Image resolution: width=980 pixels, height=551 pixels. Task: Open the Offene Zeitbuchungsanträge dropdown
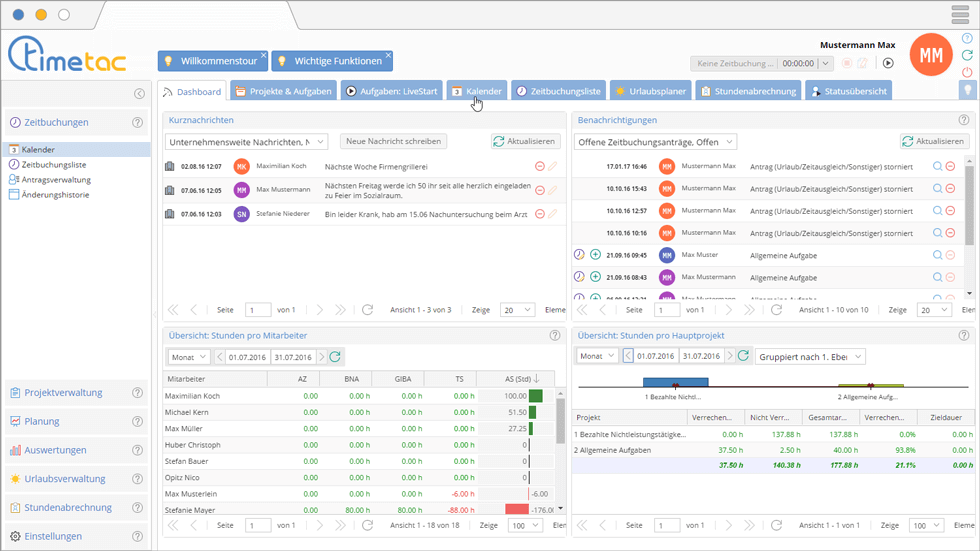[656, 142]
